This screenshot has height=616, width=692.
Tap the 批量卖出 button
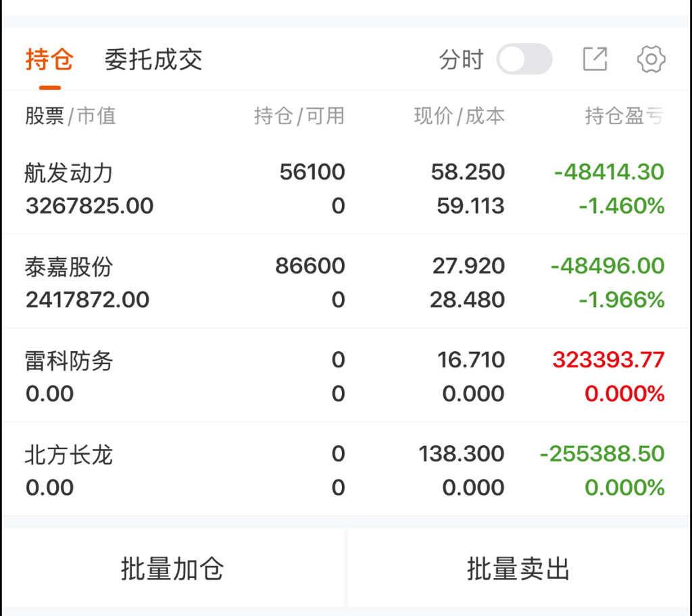point(518,569)
